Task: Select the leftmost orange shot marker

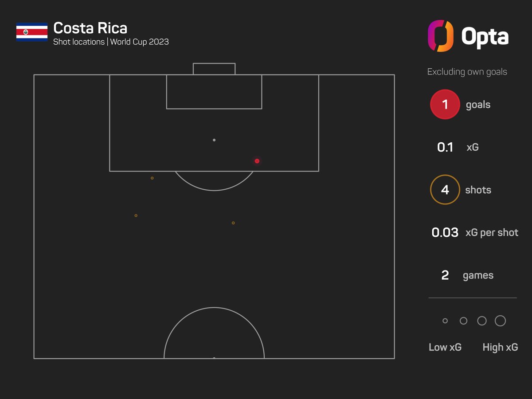Action: click(136, 215)
